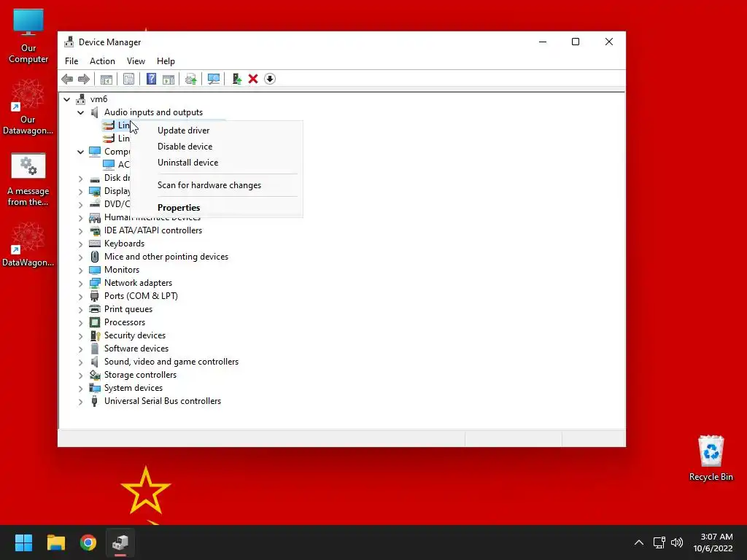Viewport: 747px width, 560px height.
Task: Choose Disable device from the context menu
Action: point(216,147)
